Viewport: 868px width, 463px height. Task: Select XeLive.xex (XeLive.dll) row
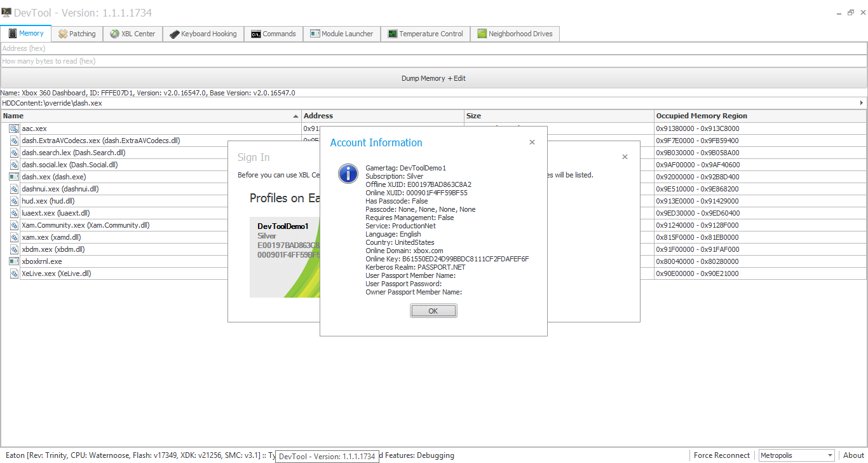(57, 273)
